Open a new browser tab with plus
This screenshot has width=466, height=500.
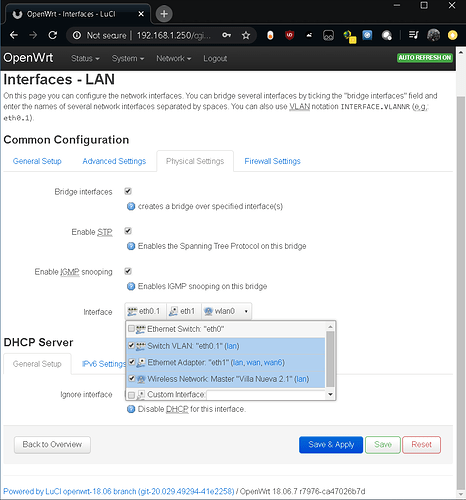pyautogui.click(x=164, y=14)
